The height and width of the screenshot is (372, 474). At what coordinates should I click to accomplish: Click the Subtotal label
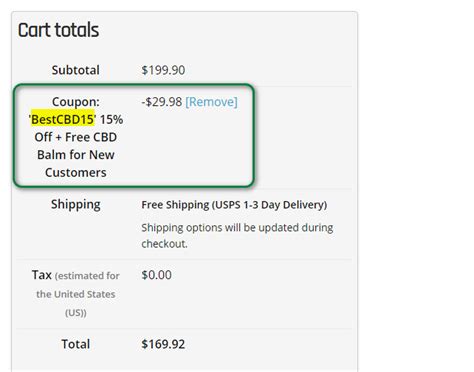tap(76, 70)
